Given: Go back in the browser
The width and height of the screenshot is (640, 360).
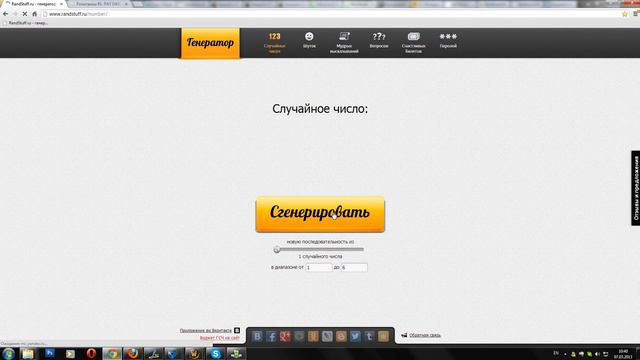Looking at the screenshot, I should point(5,14).
